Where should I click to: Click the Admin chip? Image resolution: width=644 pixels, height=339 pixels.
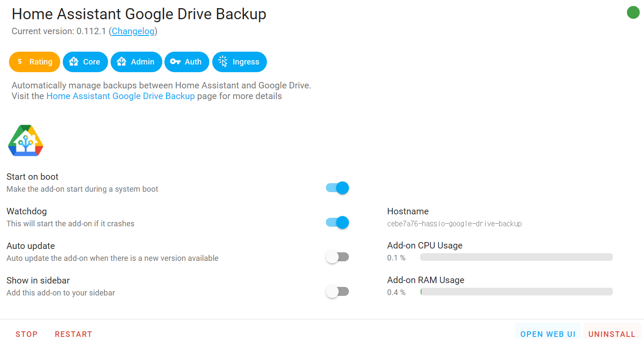click(x=136, y=62)
